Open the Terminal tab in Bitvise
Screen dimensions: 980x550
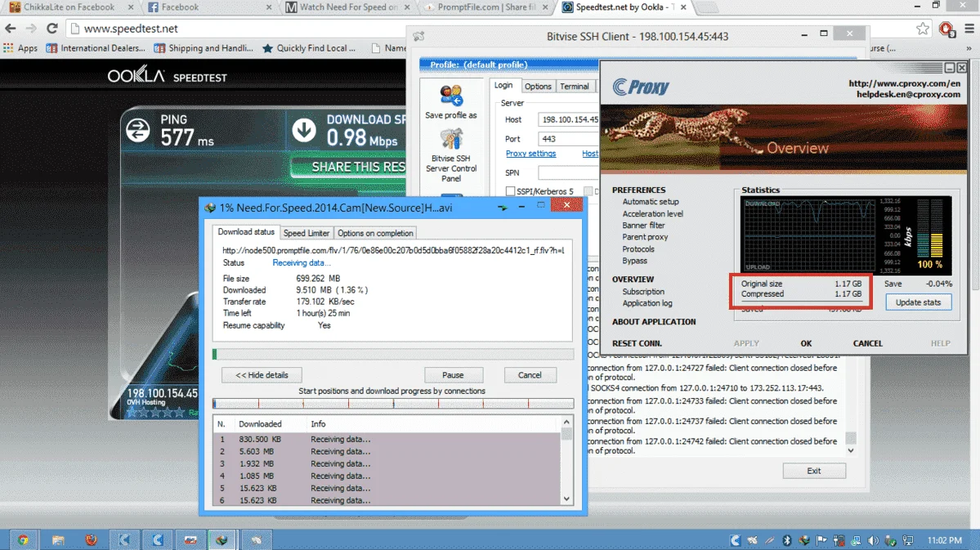click(x=575, y=87)
